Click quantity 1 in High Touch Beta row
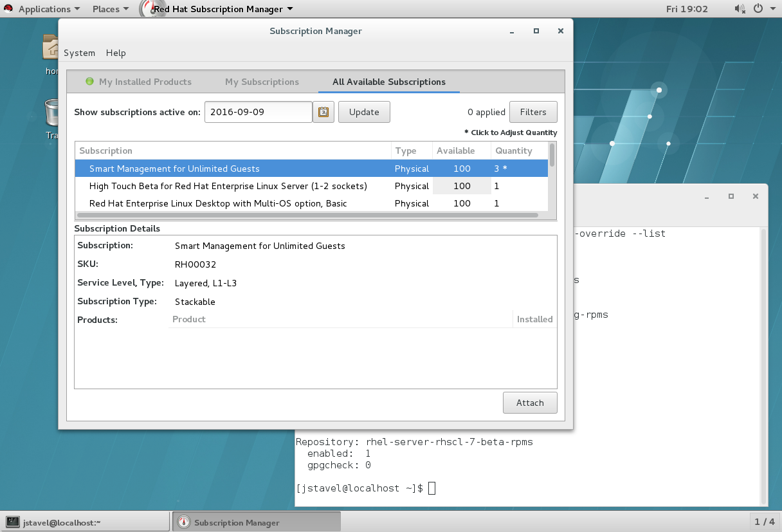Image resolution: width=782 pixels, height=532 pixels. 520,186
